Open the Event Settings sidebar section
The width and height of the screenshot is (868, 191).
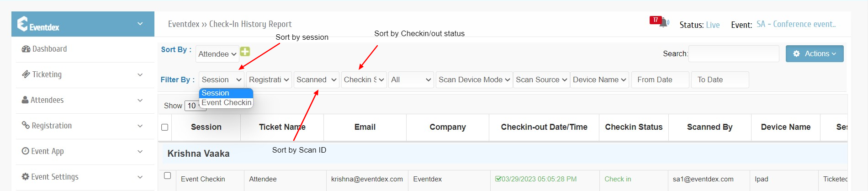click(x=55, y=177)
